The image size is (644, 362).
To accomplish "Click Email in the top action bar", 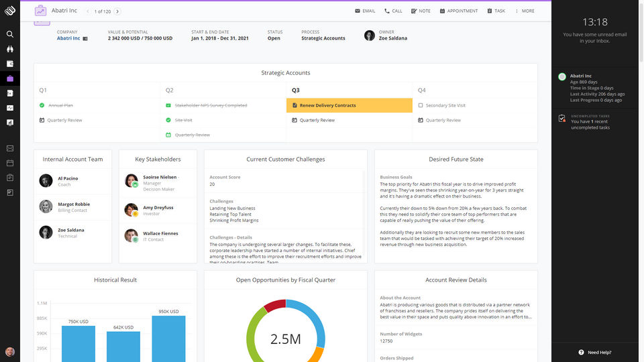I will pos(365,11).
